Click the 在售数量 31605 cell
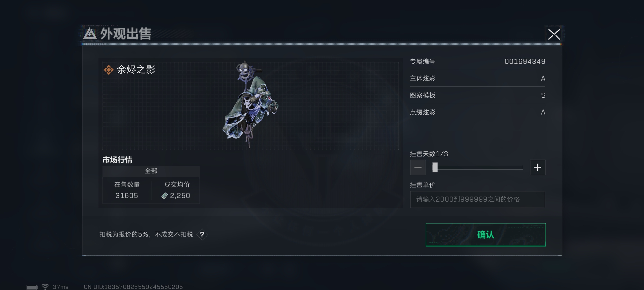This screenshot has width=644, height=290. coord(127,190)
